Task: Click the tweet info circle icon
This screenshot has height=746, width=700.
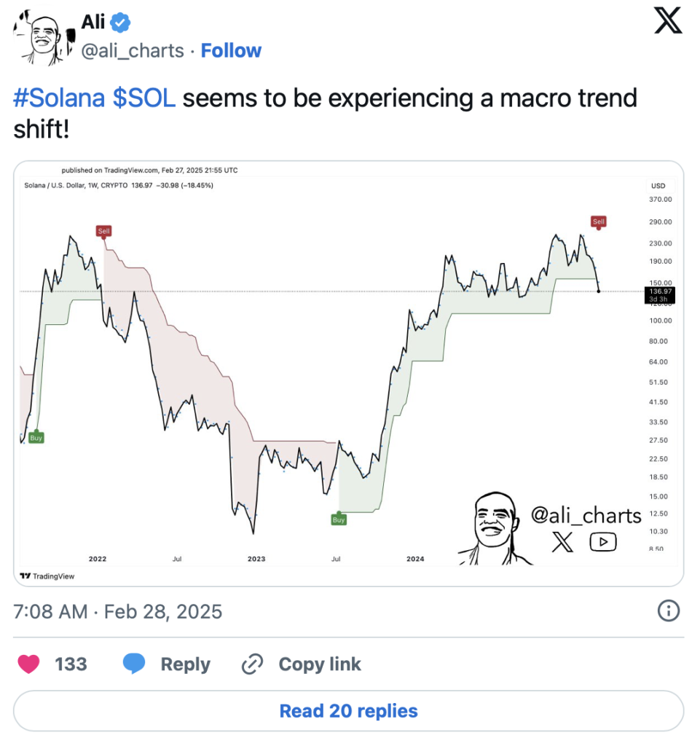Action: tap(668, 610)
